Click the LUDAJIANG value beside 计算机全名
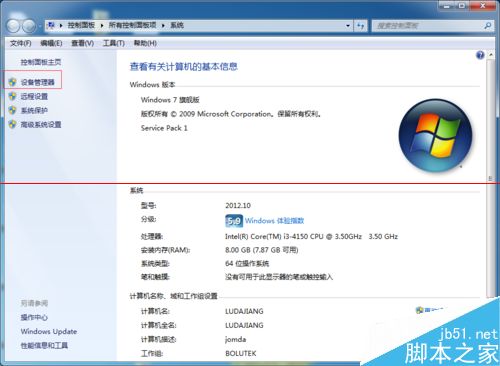This screenshot has height=366, width=500. pos(244,325)
